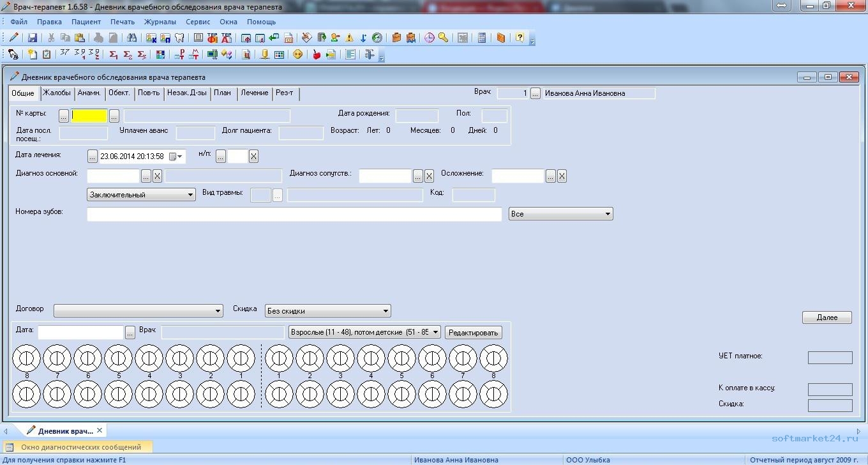Click the Sigma 2 summary icon
The height and width of the screenshot is (465, 868).
tap(128, 55)
